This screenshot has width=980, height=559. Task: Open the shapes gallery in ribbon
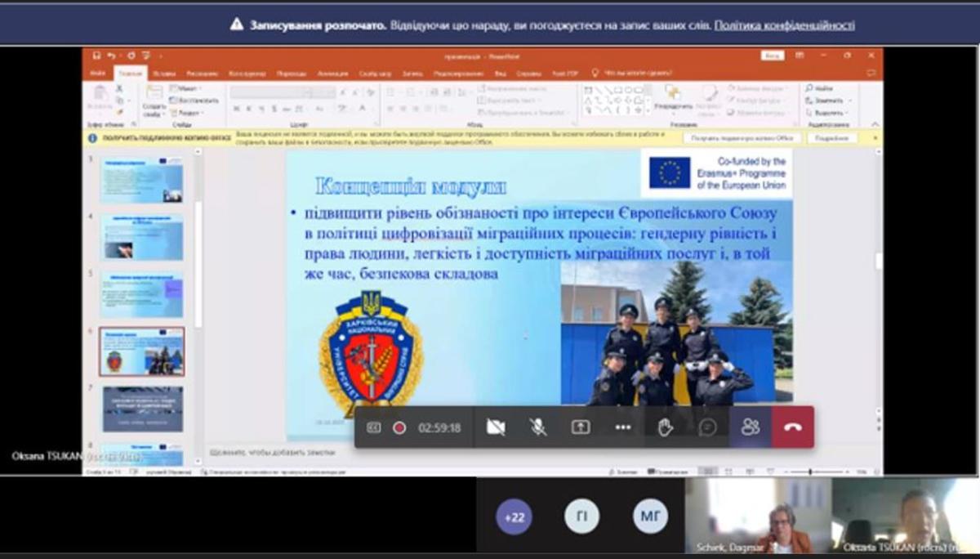(617, 101)
